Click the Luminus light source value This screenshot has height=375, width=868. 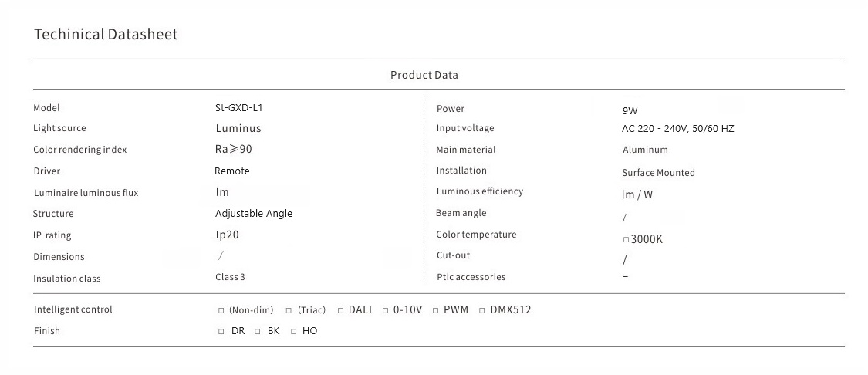[x=238, y=129]
